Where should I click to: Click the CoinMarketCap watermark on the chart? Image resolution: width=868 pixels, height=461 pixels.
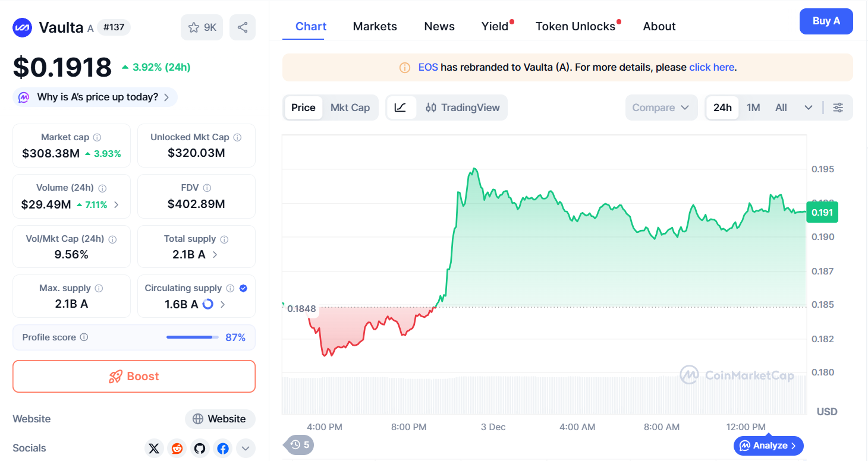pyautogui.click(x=737, y=375)
